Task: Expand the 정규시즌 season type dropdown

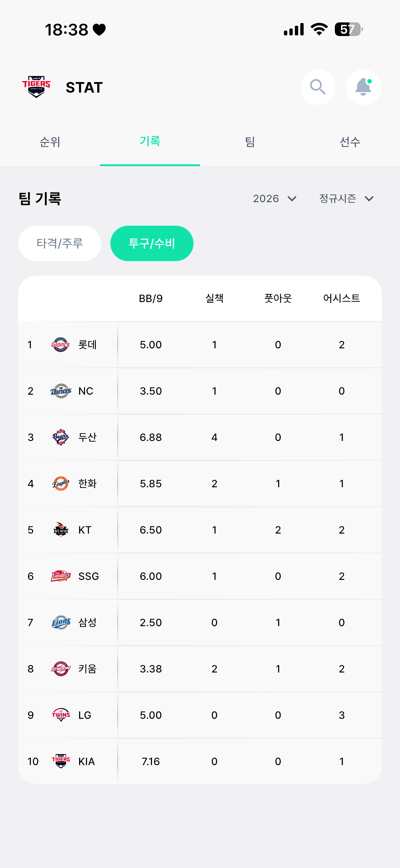Action: 346,199
